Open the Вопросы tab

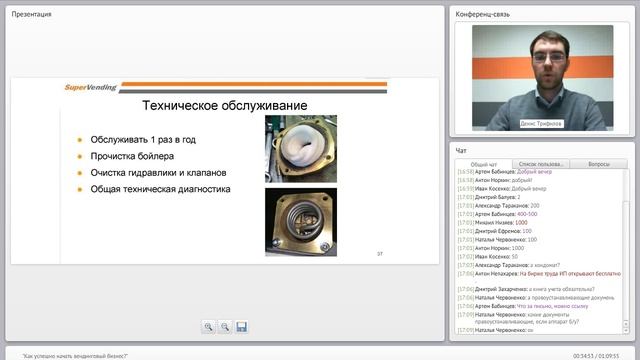coord(599,164)
